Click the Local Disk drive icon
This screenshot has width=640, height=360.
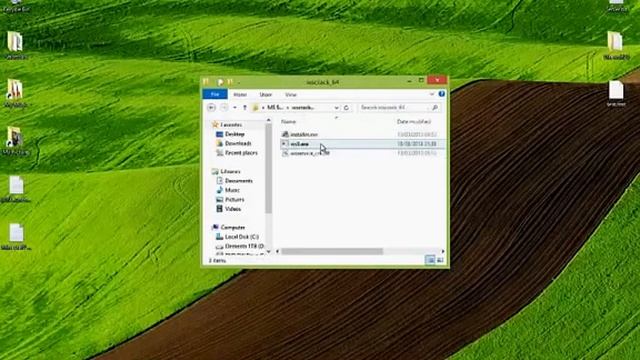[x=220, y=237]
